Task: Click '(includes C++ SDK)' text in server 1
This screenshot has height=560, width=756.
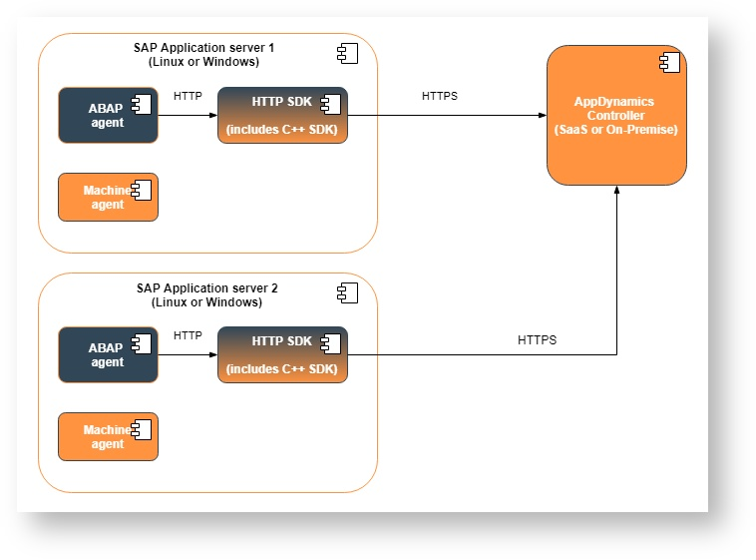Action: point(282,130)
